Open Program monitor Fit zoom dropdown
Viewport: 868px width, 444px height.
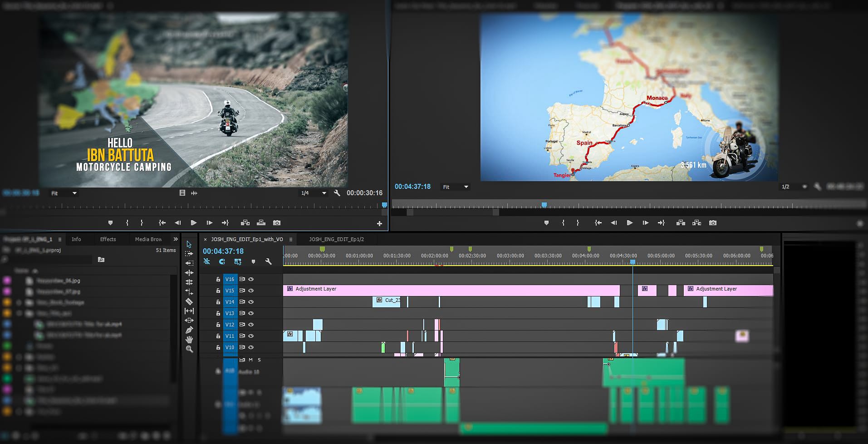point(456,187)
